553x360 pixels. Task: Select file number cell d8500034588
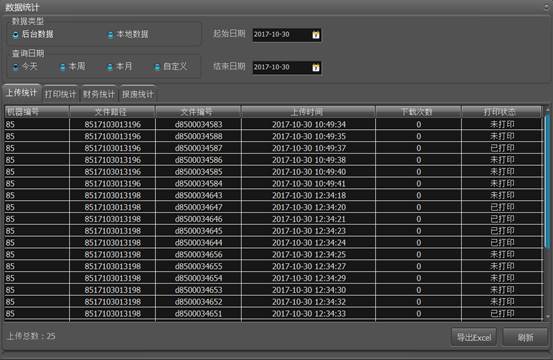pyautogui.click(x=199, y=136)
